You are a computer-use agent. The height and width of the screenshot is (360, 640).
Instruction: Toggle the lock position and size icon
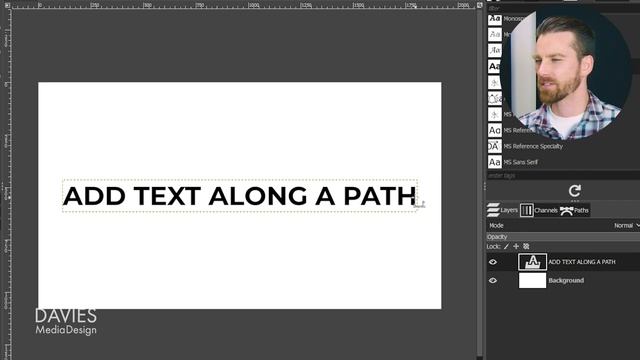point(516,246)
